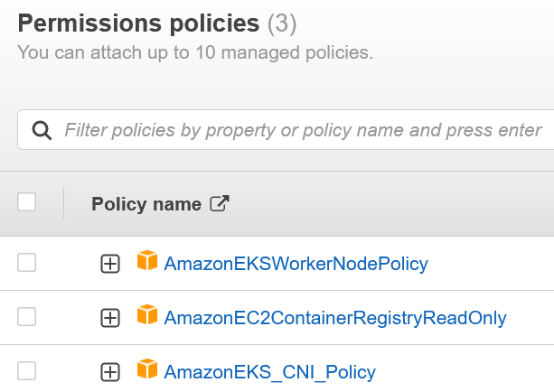Expand the AmazonEKSWorkerNodePolicy details

click(x=109, y=264)
